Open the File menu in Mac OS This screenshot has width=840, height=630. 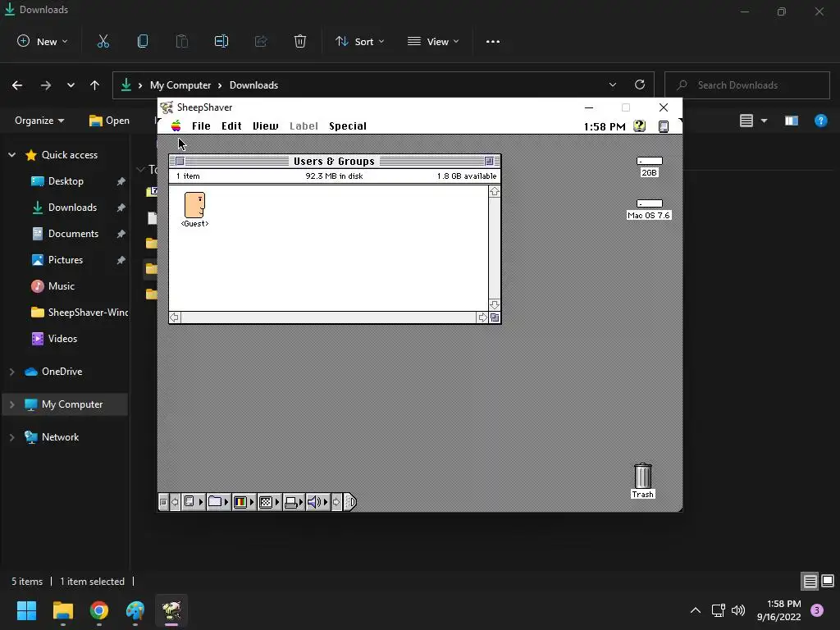(x=201, y=126)
